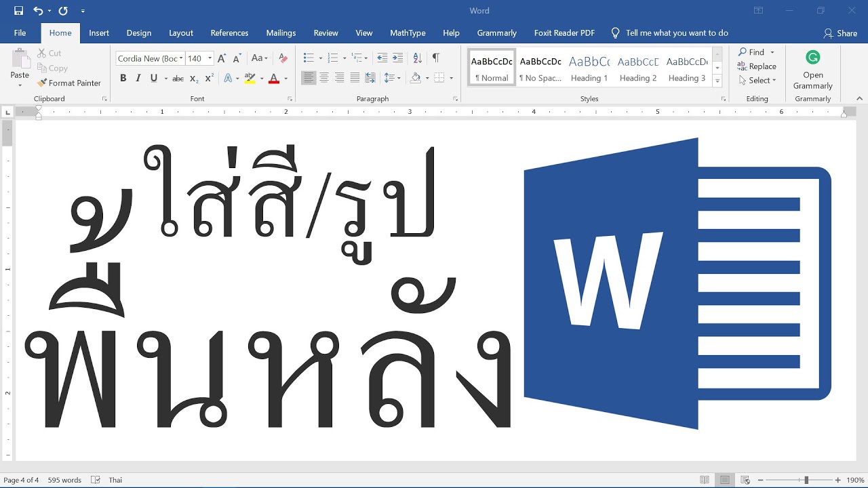Switch to the Design tab
868x488 pixels.
click(139, 33)
